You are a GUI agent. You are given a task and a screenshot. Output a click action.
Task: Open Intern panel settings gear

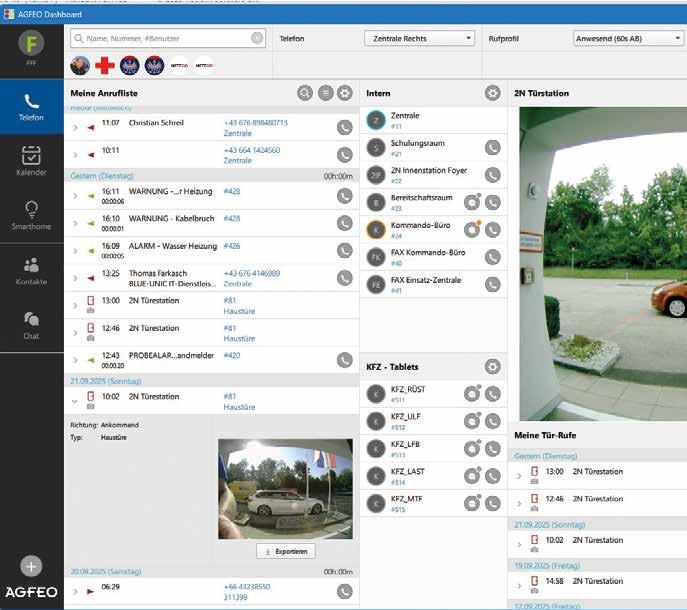(x=492, y=93)
